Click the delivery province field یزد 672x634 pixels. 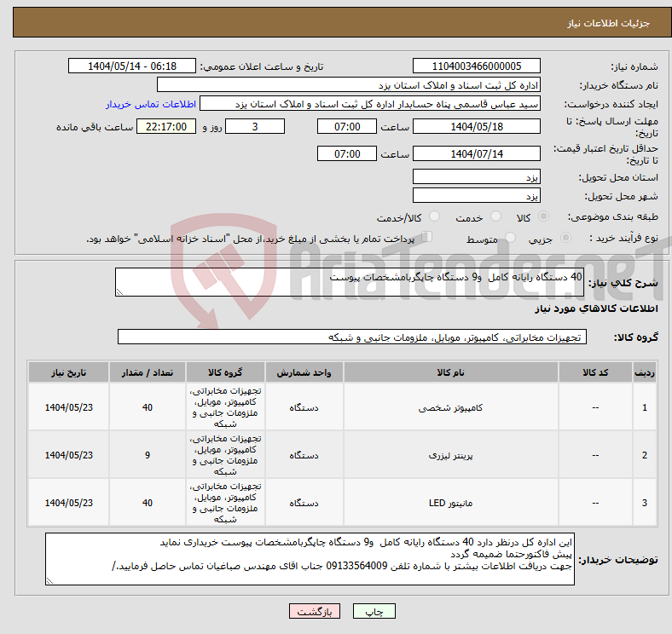(x=476, y=177)
